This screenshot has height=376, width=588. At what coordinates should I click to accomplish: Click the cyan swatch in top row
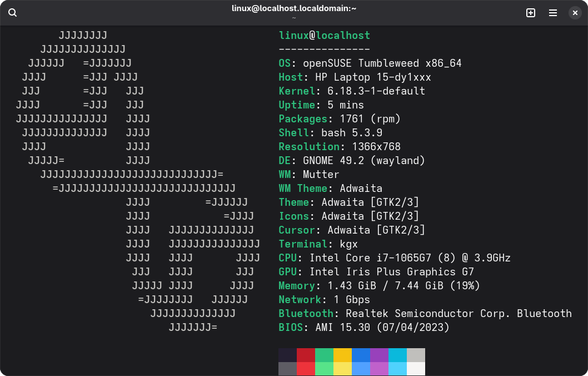pyautogui.click(x=397, y=355)
